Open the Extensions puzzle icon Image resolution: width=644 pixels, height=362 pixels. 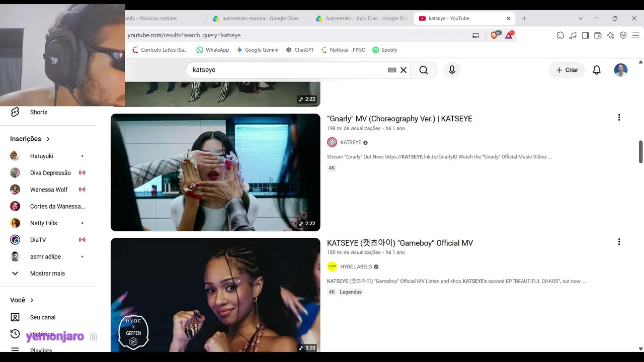pyautogui.click(x=560, y=35)
